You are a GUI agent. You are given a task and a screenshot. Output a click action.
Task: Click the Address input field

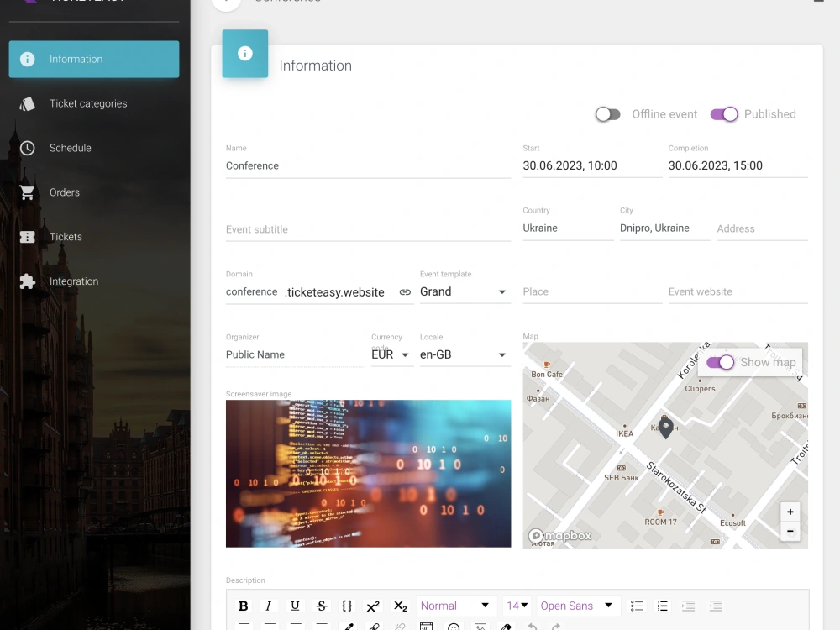coord(762,228)
